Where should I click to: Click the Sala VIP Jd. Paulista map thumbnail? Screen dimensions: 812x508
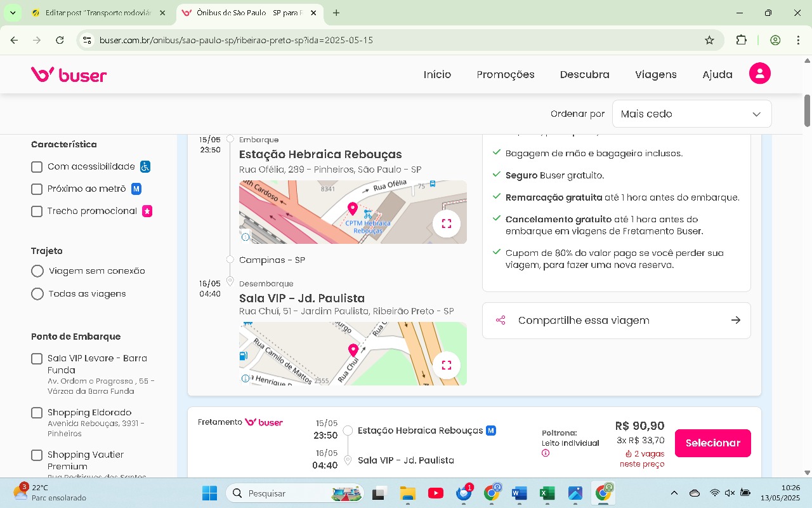(353, 354)
